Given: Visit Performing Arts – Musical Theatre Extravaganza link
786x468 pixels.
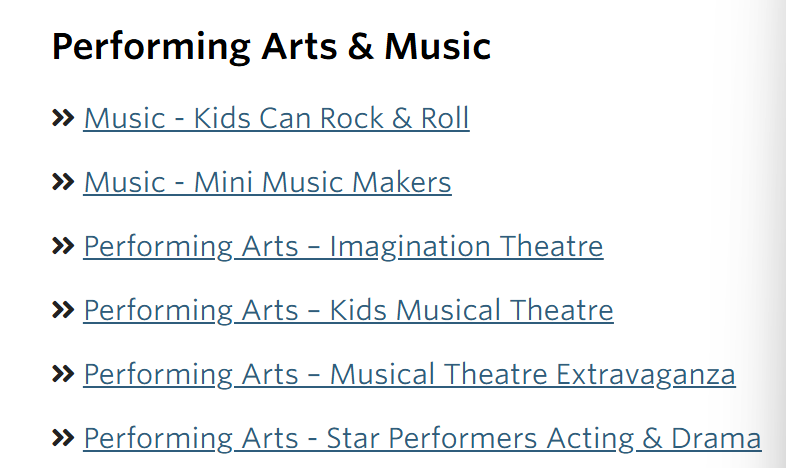Looking at the screenshot, I should 409,375.
